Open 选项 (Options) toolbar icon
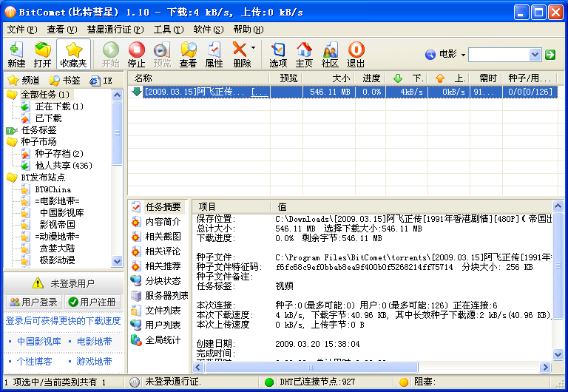 pos(278,54)
